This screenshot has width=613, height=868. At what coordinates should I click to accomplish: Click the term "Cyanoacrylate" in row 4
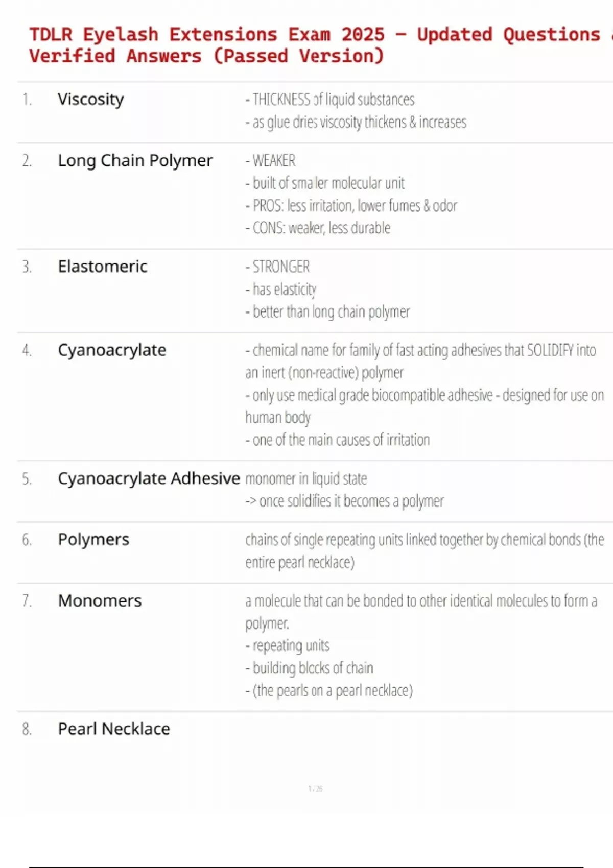(112, 350)
